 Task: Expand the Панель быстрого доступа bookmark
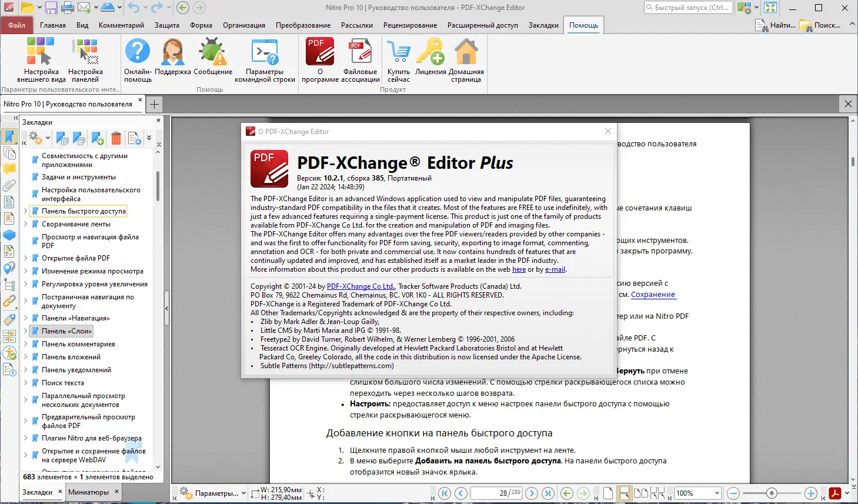26,211
